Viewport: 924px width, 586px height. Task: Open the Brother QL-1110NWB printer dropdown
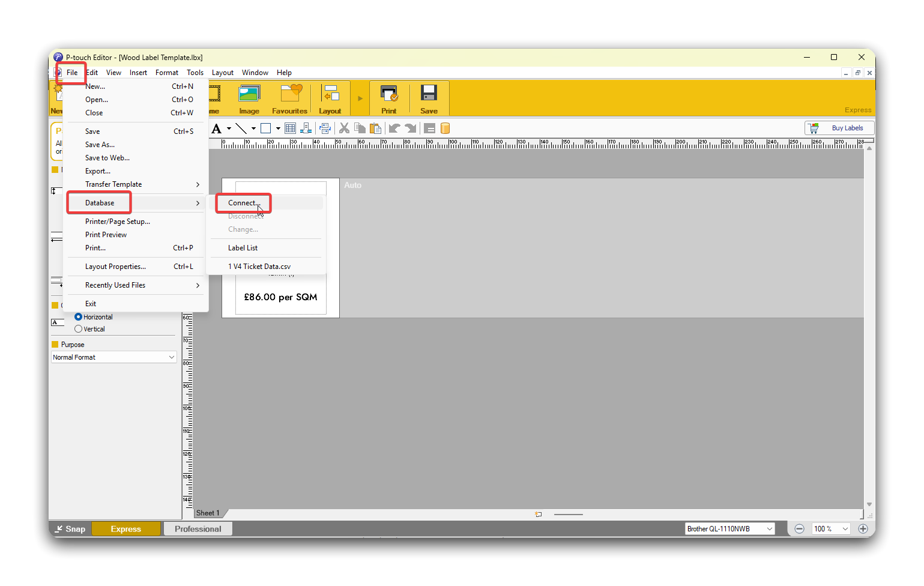(729, 529)
